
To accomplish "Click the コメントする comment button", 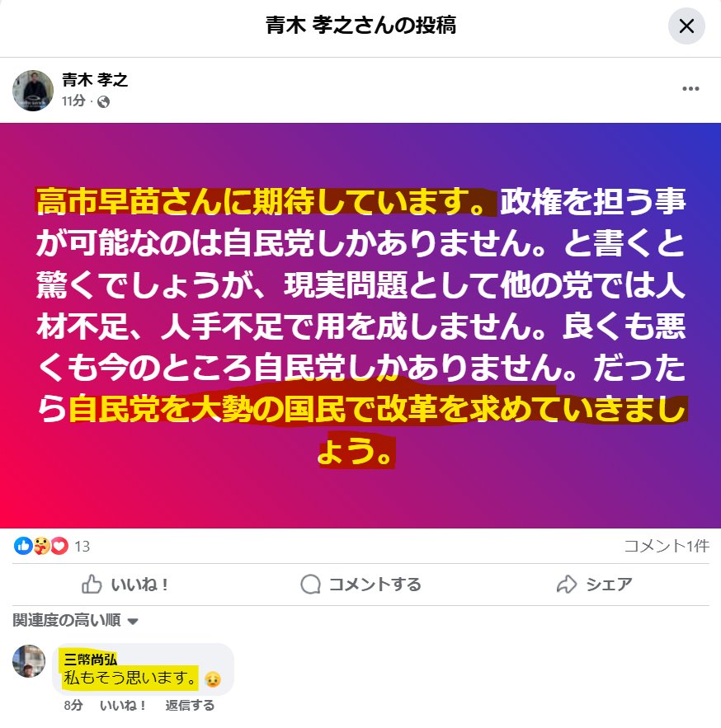I will tap(361, 585).
